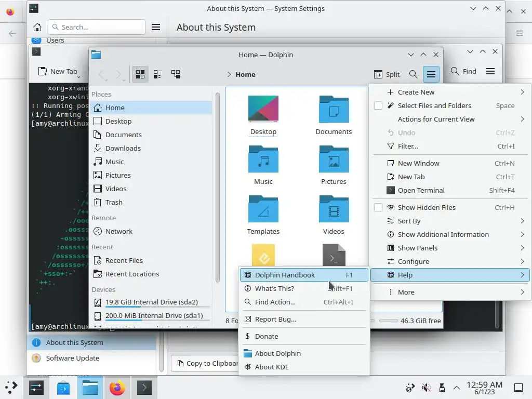This screenshot has height=399, width=532.
Task: Choose What's This? from Help submenu
Action: (304, 288)
